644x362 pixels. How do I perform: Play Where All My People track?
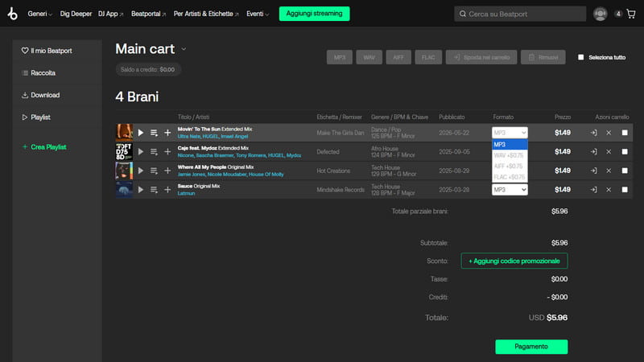141,171
